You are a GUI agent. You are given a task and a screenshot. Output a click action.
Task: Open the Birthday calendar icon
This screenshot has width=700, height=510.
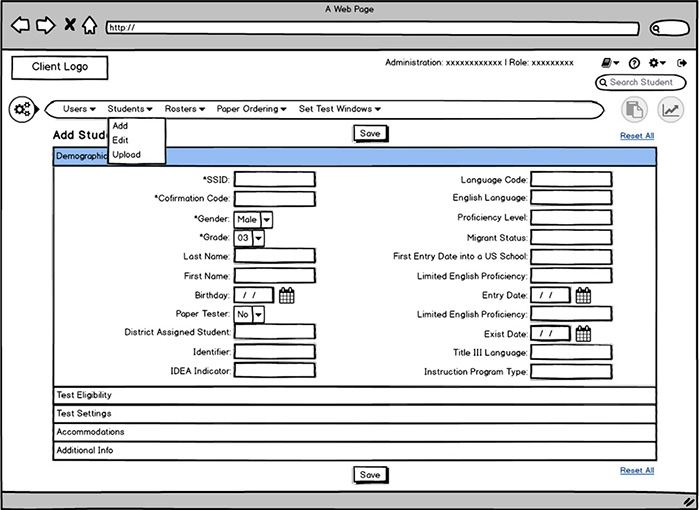287,295
